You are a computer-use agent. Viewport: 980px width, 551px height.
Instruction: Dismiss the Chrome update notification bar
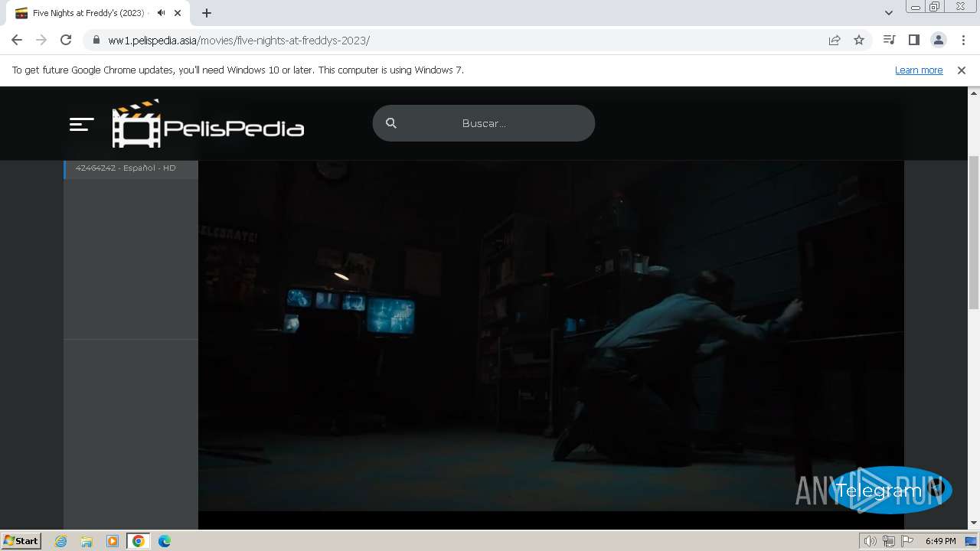(x=962, y=70)
